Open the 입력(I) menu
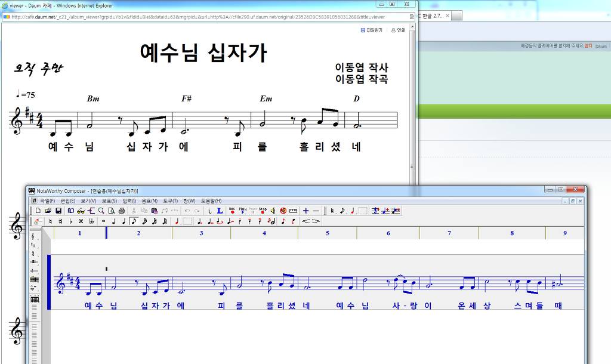This screenshot has width=611, height=364. click(x=129, y=200)
